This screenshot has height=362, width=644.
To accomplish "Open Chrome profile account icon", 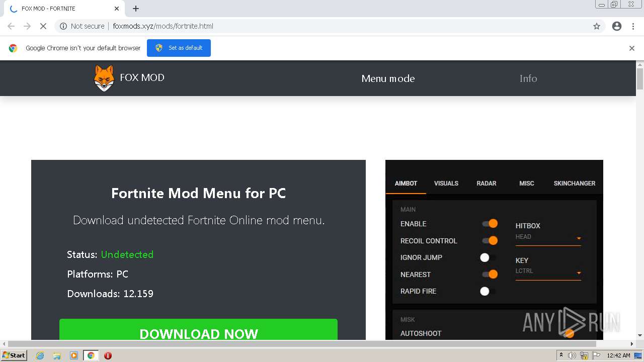I will pos(617,26).
